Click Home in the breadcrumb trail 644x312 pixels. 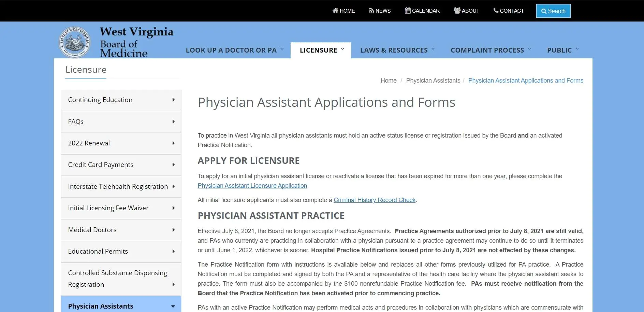(x=388, y=81)
